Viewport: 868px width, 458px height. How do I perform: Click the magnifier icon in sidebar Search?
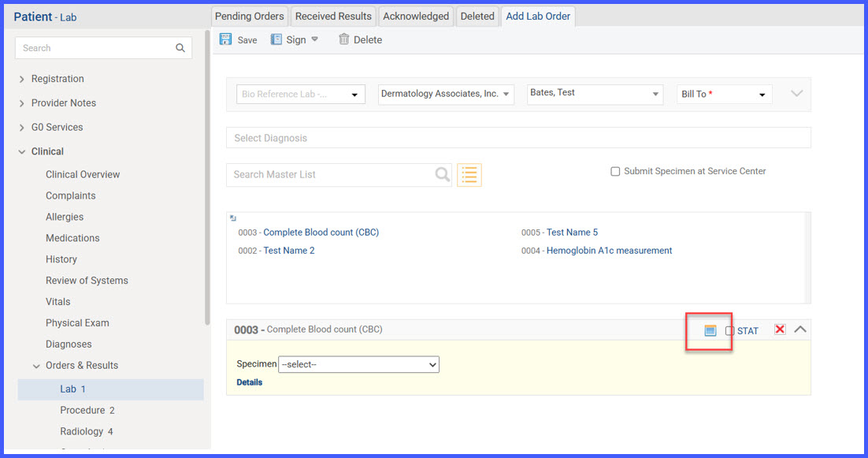(180, 48)
